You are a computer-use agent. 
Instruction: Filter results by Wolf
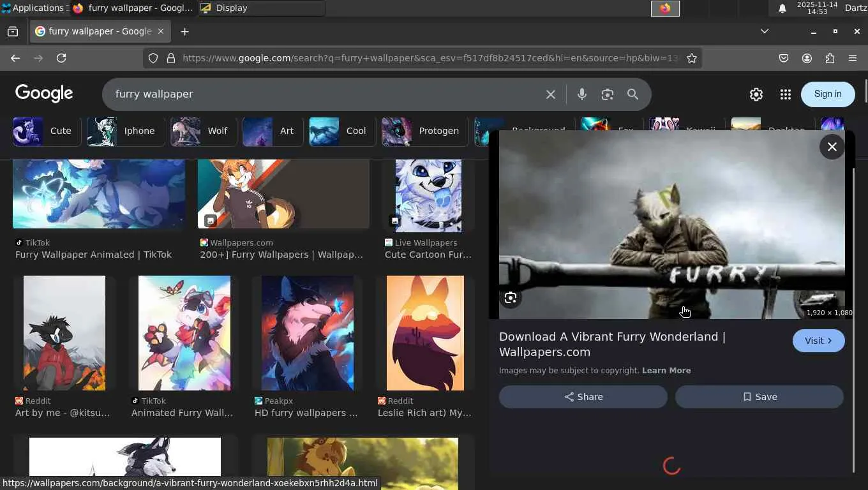click(x=203, y=131)
